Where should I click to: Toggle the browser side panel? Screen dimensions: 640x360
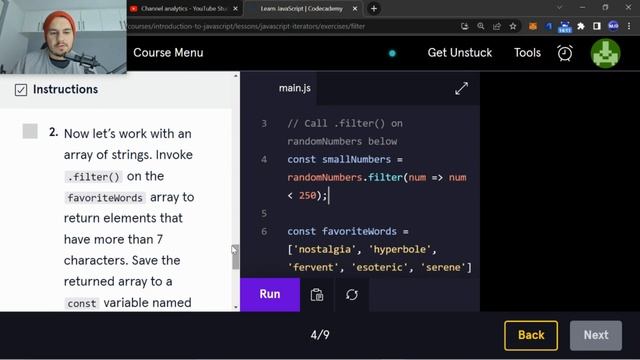tap(597, 27)
